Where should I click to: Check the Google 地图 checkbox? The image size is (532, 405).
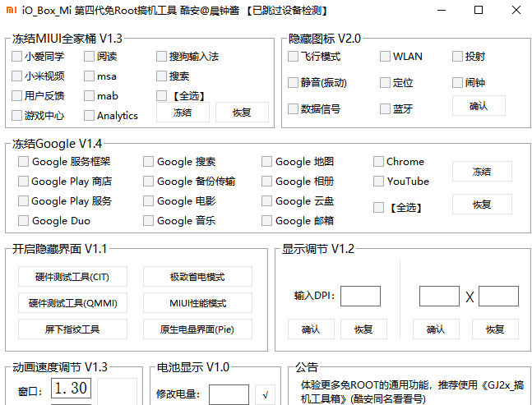click(x=266, y=161)
